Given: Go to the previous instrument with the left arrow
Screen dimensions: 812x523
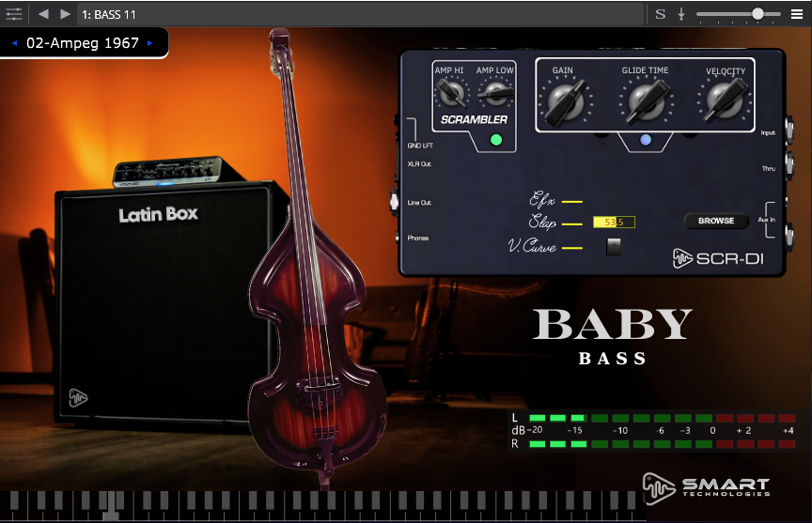Looking at the screenshot, I should [x=43, y=14].
